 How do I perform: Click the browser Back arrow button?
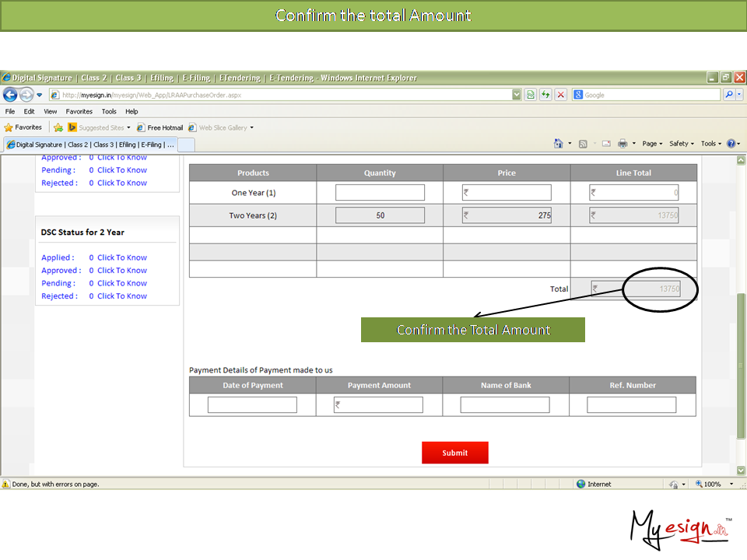pos(10,95)
